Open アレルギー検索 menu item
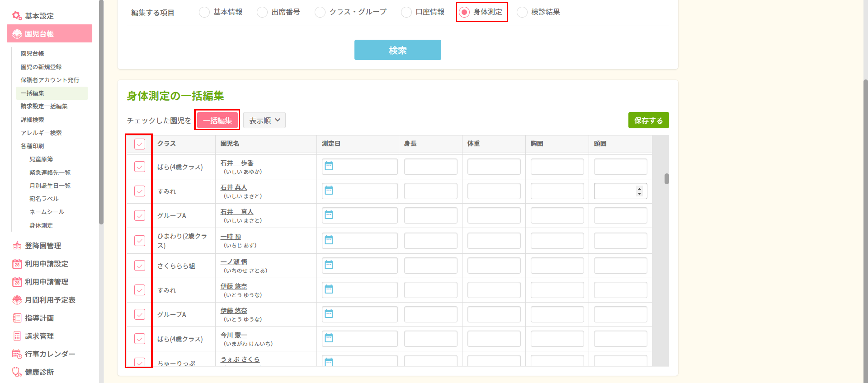This screenshot has height=383, width=868. (x=41, y=133)
